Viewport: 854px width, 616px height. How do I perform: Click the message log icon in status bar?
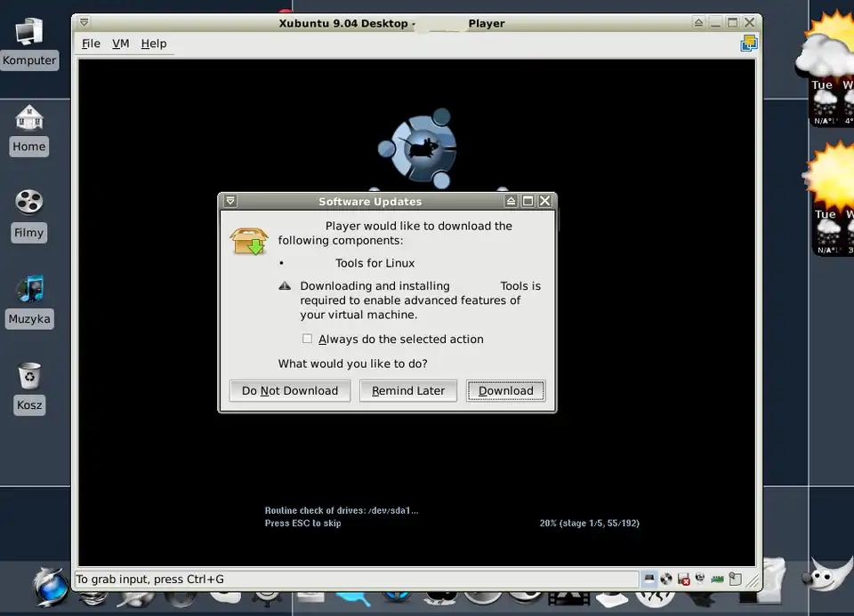[735, 580]
